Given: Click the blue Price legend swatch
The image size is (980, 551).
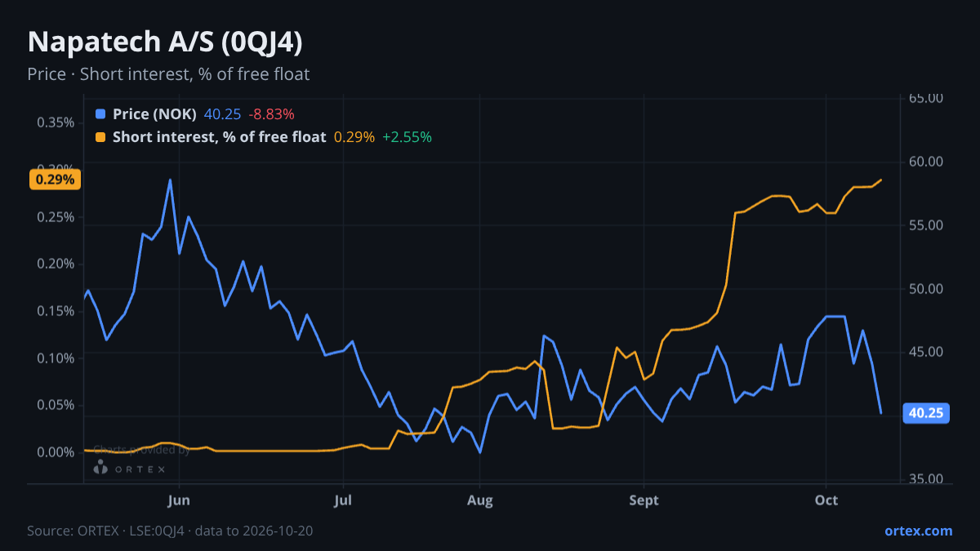Looking at the screenshot, I should pos(100,114).
